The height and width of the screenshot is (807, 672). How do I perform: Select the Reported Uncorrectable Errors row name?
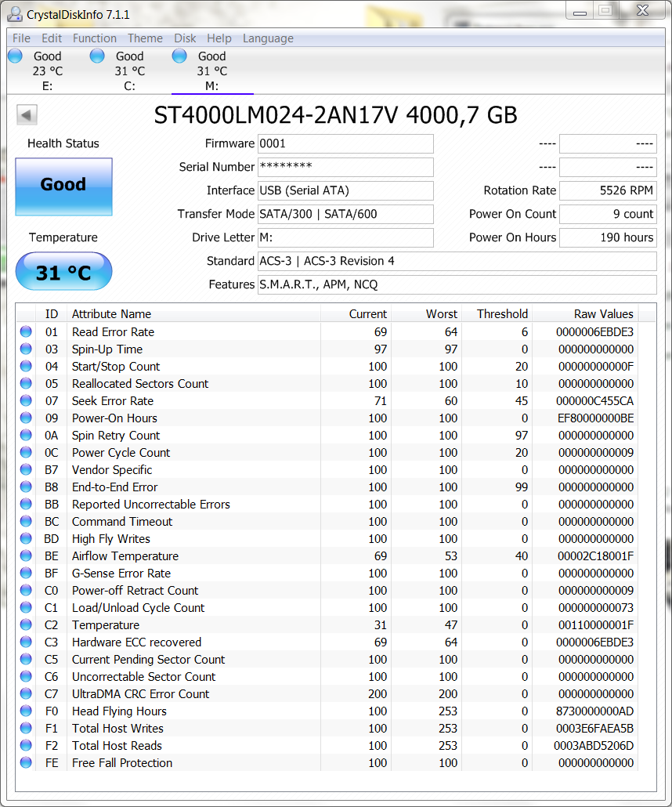click(x=150, y=504)
